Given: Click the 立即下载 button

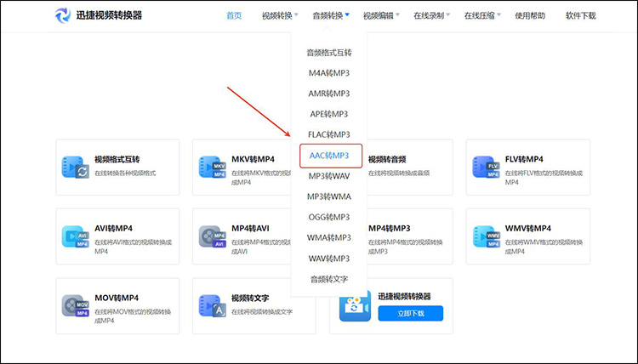Looking at the screenshot, I should click(x=411, y=313).
